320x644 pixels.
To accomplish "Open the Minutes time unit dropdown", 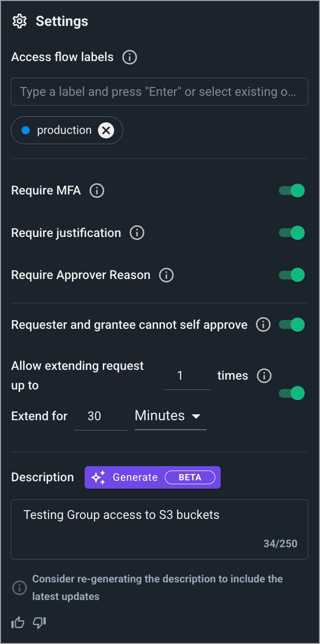I will tap(170, 416).
